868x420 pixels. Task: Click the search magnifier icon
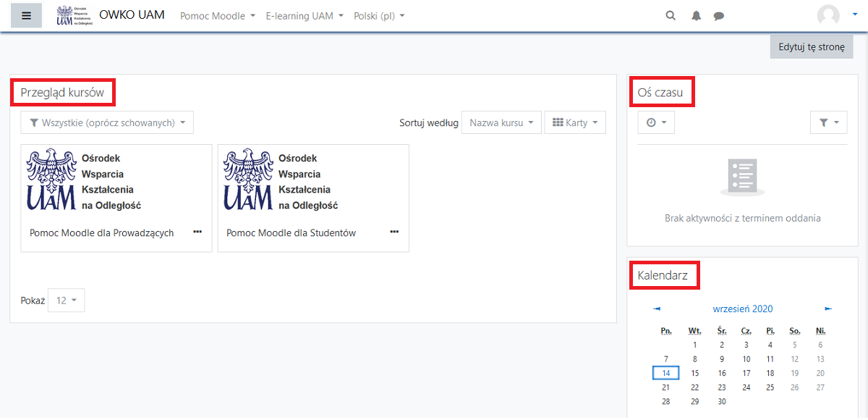pyautogui.click(x=670, y=14)
